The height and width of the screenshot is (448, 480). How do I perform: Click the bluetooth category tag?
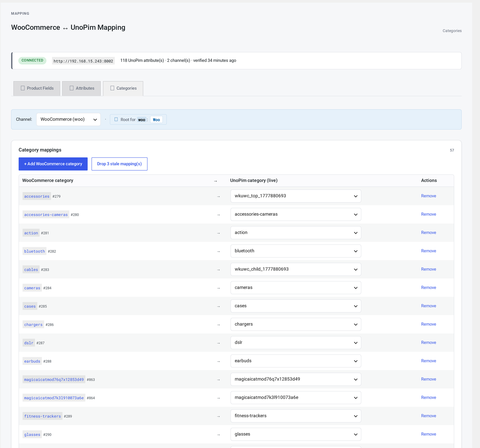pos(34,251)
